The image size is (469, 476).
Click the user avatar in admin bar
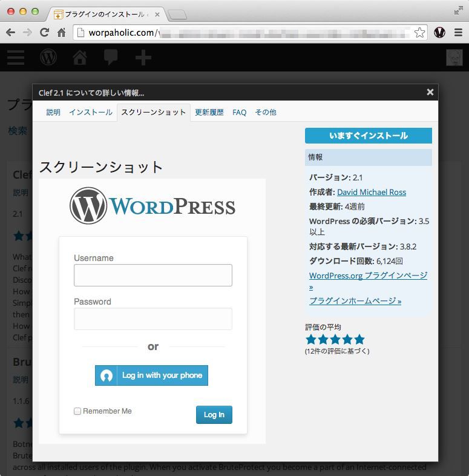[x=454, y=58]
